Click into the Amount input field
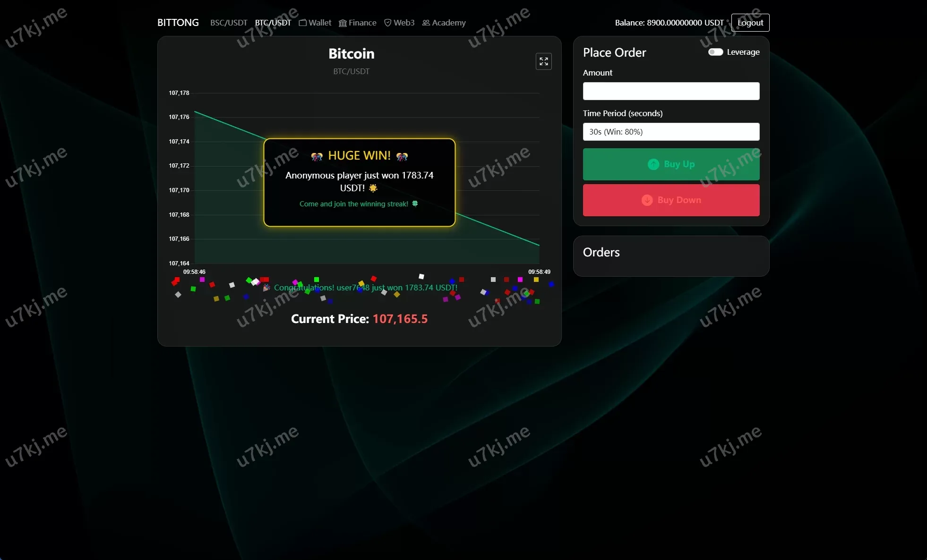 click(x=671, y=91)
